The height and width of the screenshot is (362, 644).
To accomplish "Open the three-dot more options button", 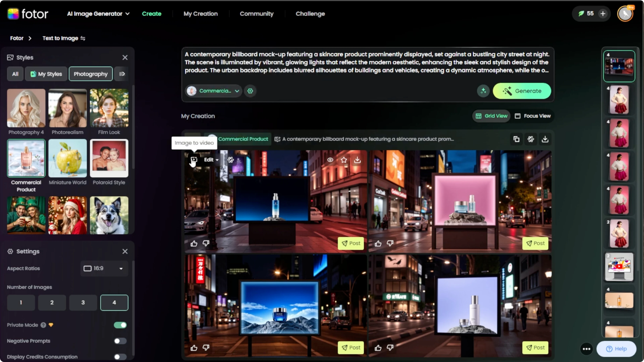I will [586, 349].
